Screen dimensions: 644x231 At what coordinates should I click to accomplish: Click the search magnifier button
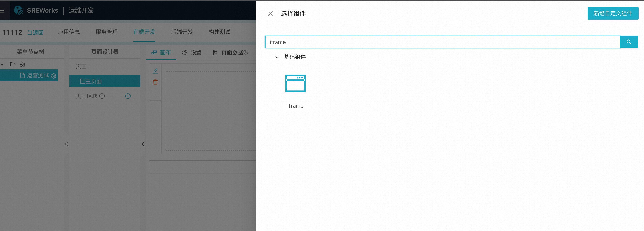629,42
